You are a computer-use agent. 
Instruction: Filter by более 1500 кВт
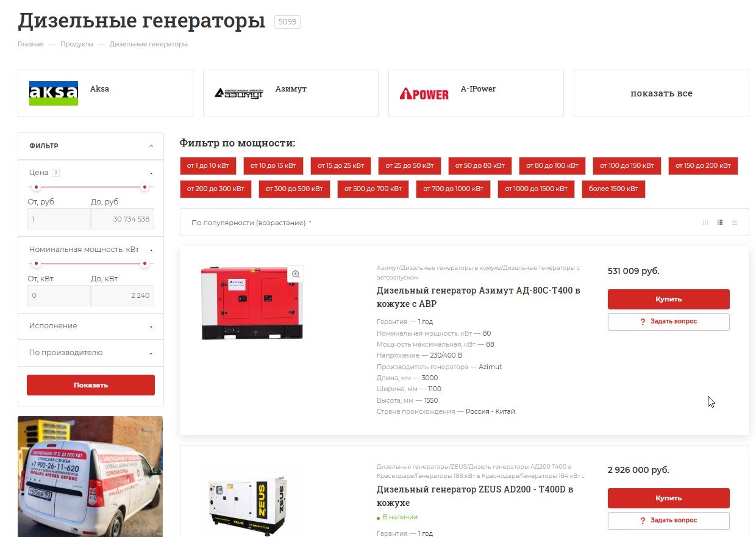(613, 189)
